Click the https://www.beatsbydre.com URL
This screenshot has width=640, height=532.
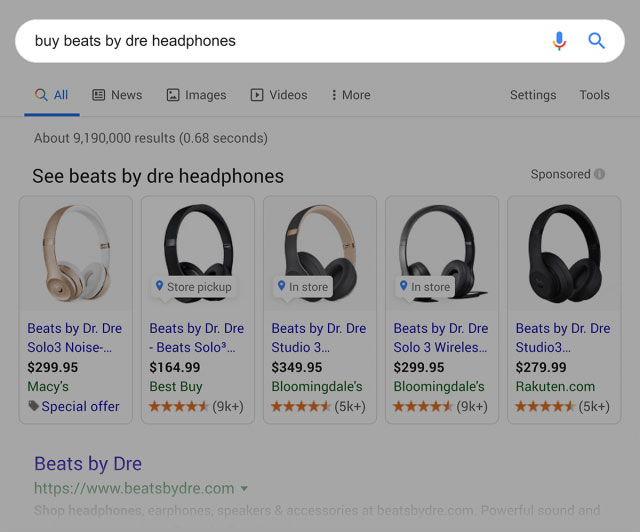click(x=134, y=488)
